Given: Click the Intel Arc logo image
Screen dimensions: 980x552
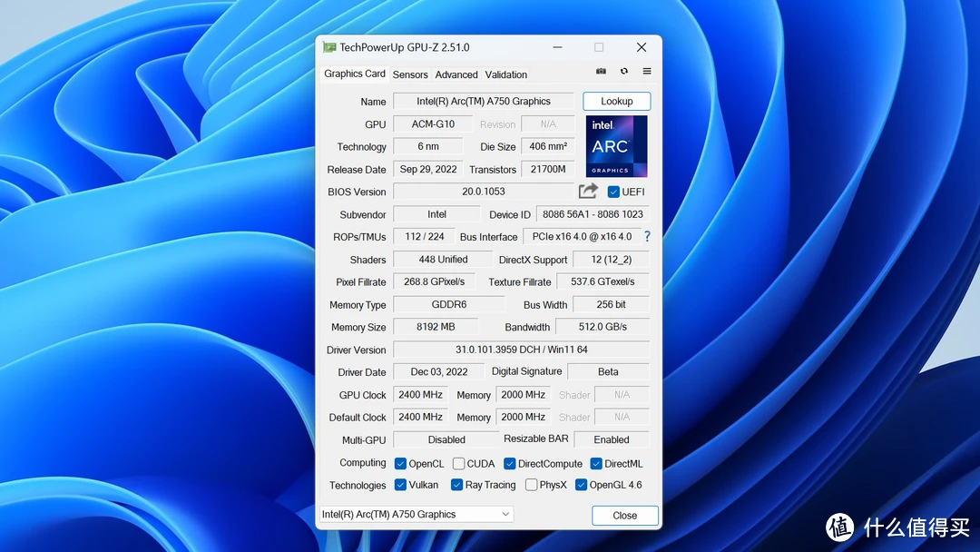Looking at the screenshot, I should coord(616,146).
